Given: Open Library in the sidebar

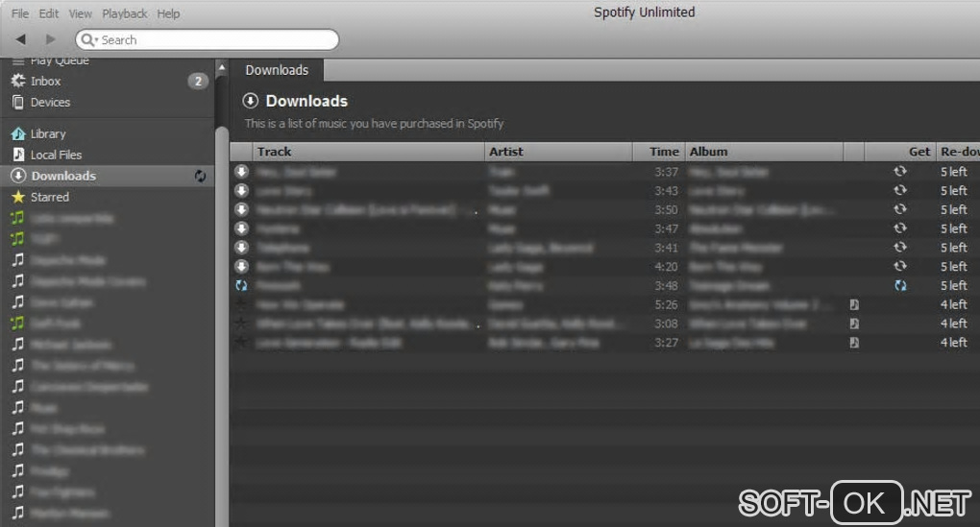Looking at the screenshot, I should (x=48, y=133).
